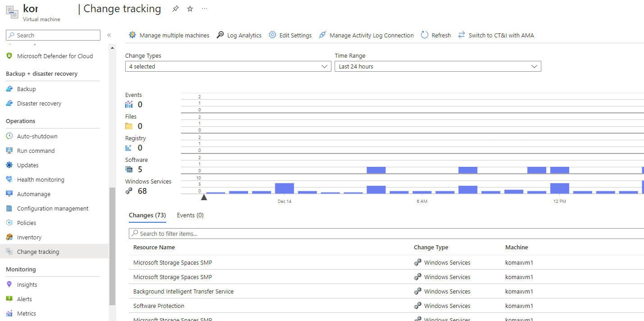Screen dimensions: 644x321
Task: Click the Health monitoring heart icon
Action: tap(9, 179)
